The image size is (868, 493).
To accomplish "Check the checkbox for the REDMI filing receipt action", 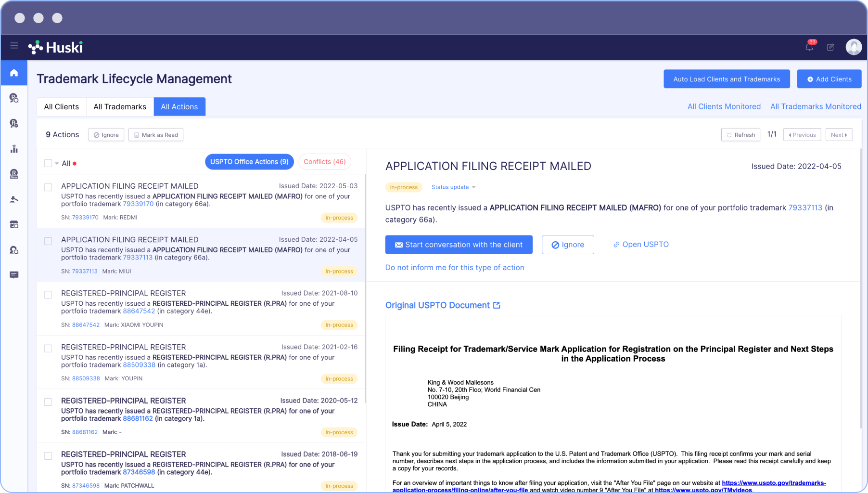I will click(x=48, y=187).
